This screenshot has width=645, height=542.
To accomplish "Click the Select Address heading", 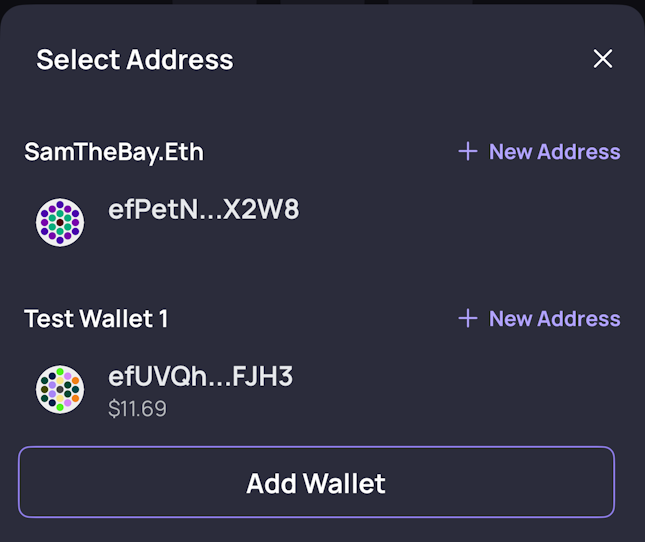I will coord(135,60).
